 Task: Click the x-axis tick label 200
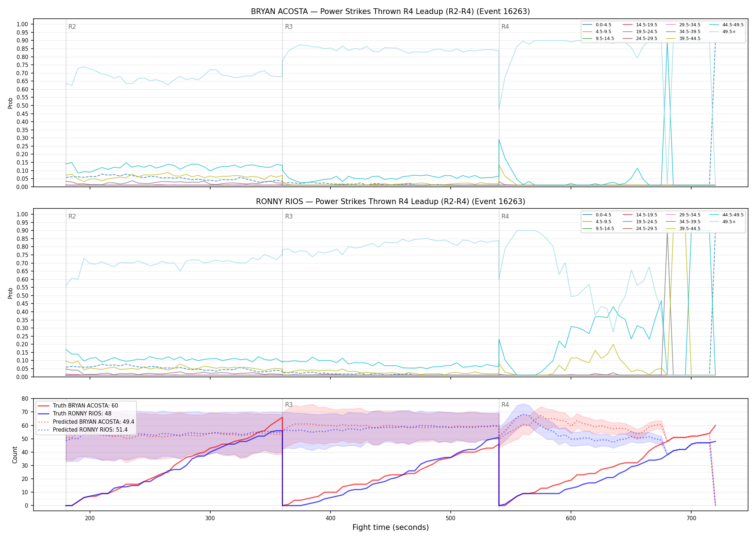(90, 518)
